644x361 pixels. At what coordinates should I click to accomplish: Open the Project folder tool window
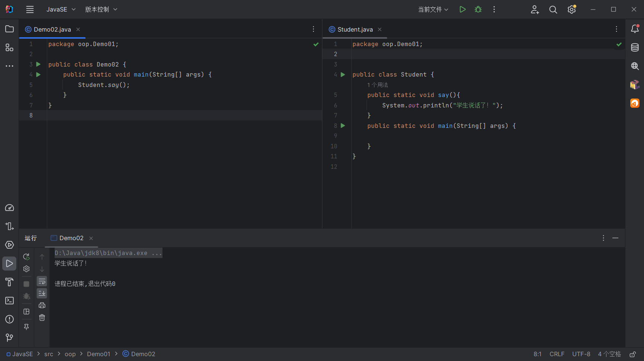(x=9, y=29)
